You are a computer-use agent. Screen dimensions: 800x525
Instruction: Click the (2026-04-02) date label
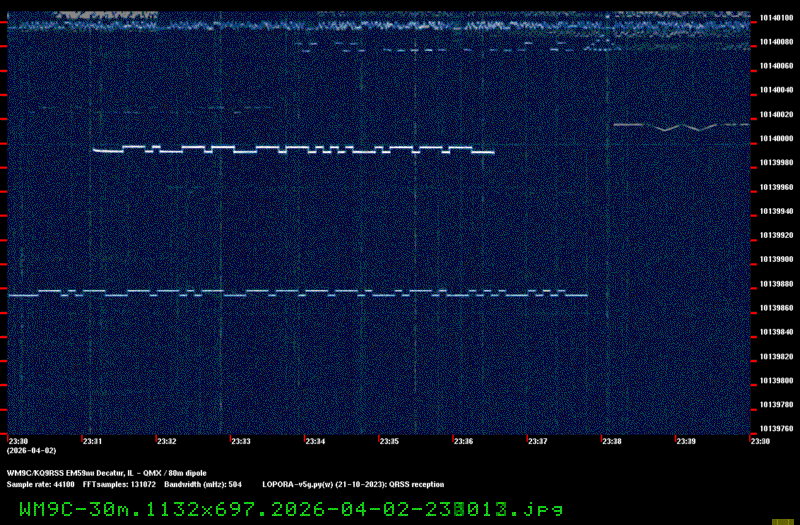(24, 451)
